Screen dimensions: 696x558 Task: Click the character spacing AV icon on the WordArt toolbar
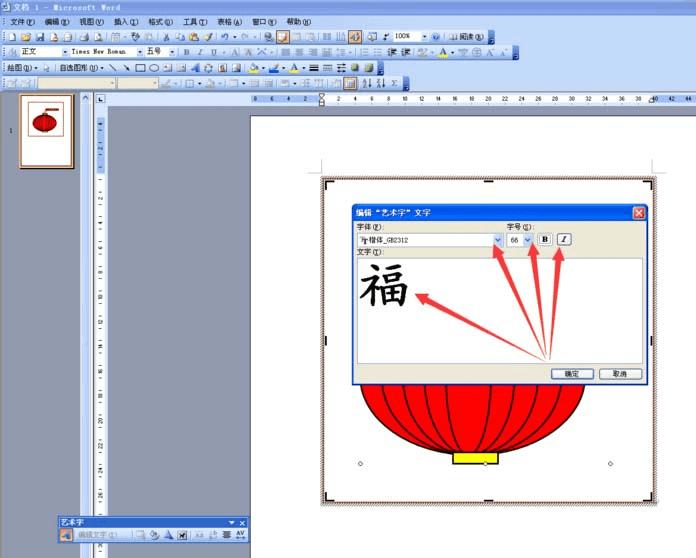point(241,534)
